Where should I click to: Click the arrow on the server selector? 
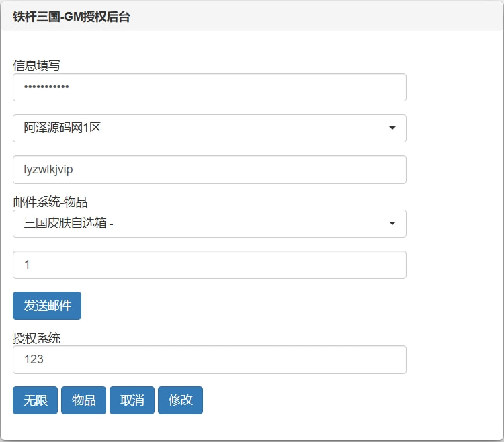pos(392,128)
